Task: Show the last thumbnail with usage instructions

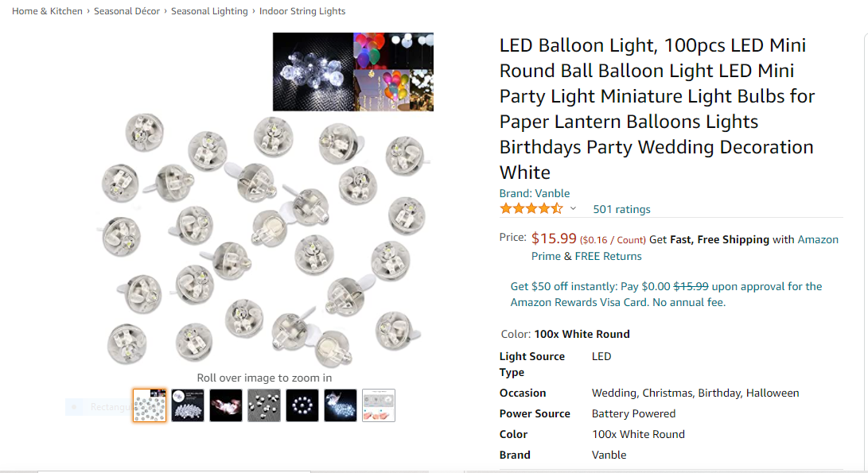Action: point(379,405)
